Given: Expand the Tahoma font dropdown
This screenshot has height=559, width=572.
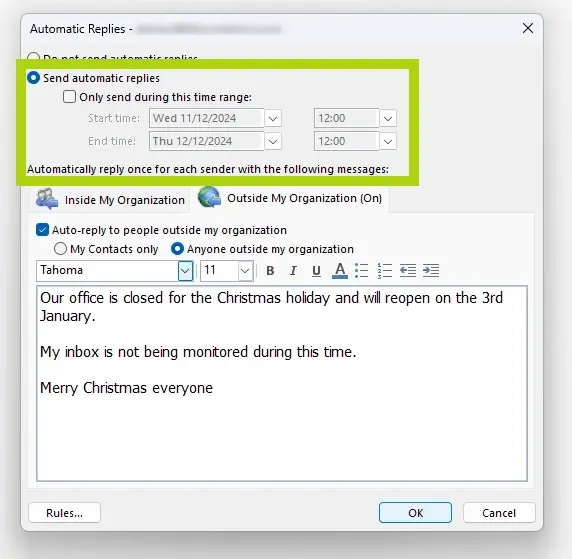Looking at the screenshot, I should (x=185, y=271).
